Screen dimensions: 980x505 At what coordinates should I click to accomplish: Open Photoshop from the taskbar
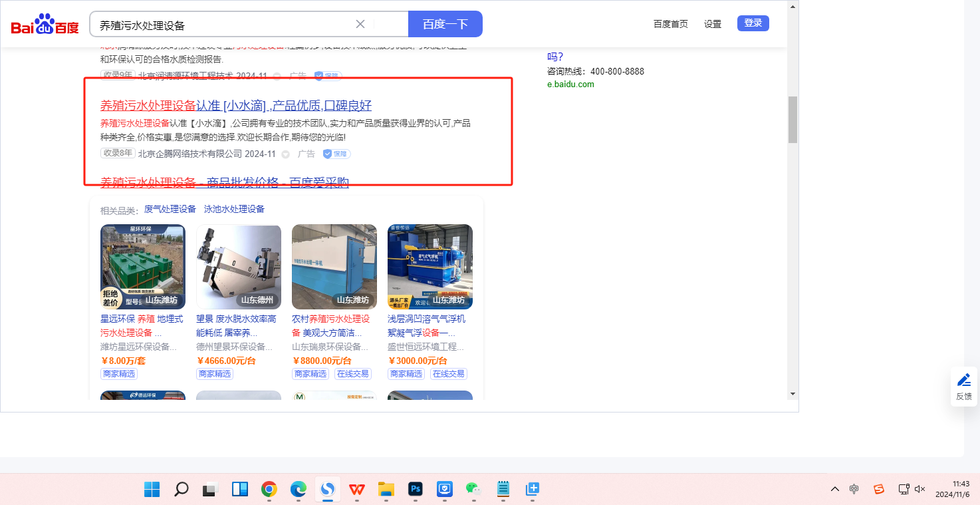(416, 489)
